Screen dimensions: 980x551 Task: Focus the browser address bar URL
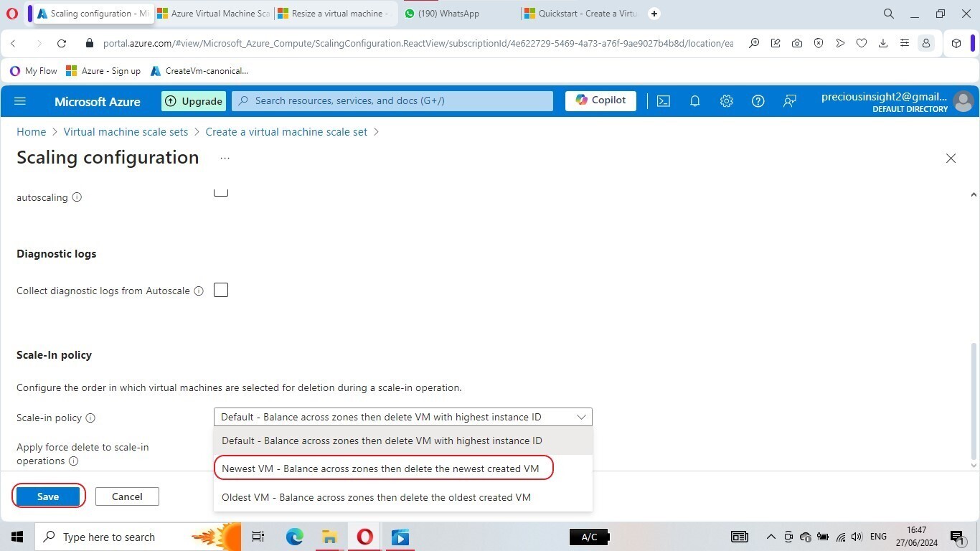(x=418, y=44)
